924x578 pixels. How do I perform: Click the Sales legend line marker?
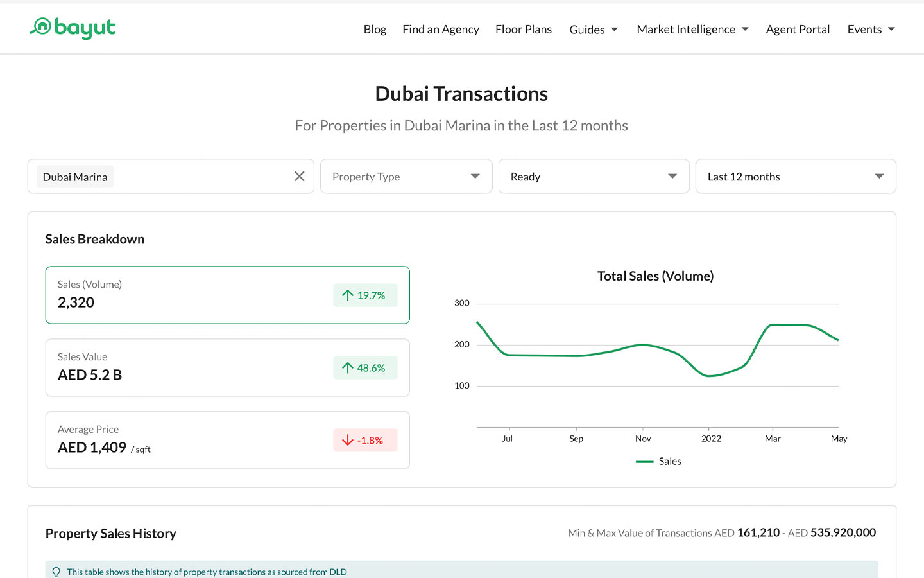(x=644, y=461)
